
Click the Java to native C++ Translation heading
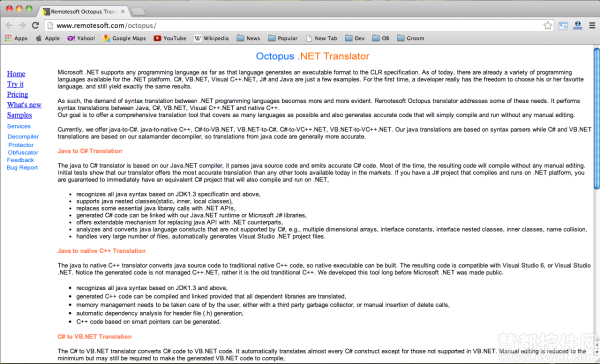[101, 251]
